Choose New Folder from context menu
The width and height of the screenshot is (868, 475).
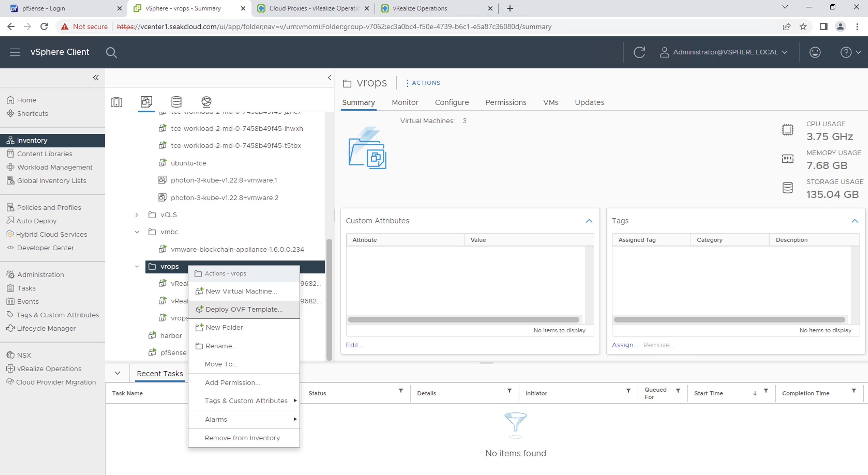[x=244, y=327]
